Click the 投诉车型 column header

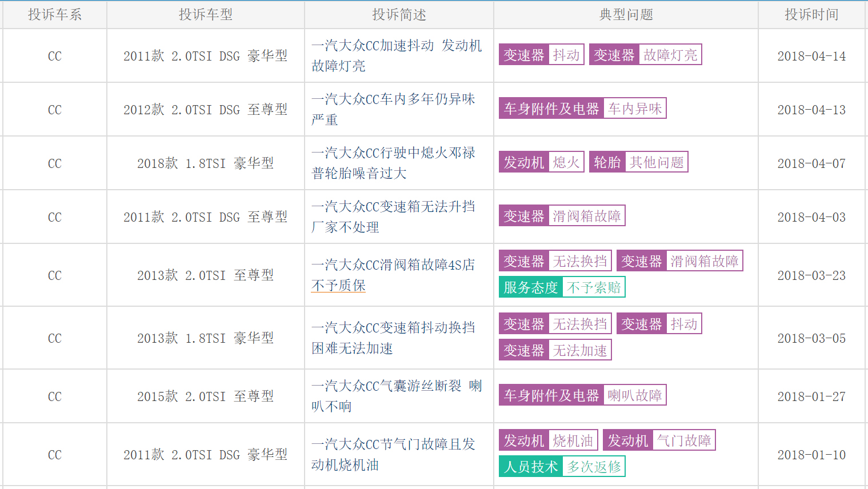click(x=206, y=15)
